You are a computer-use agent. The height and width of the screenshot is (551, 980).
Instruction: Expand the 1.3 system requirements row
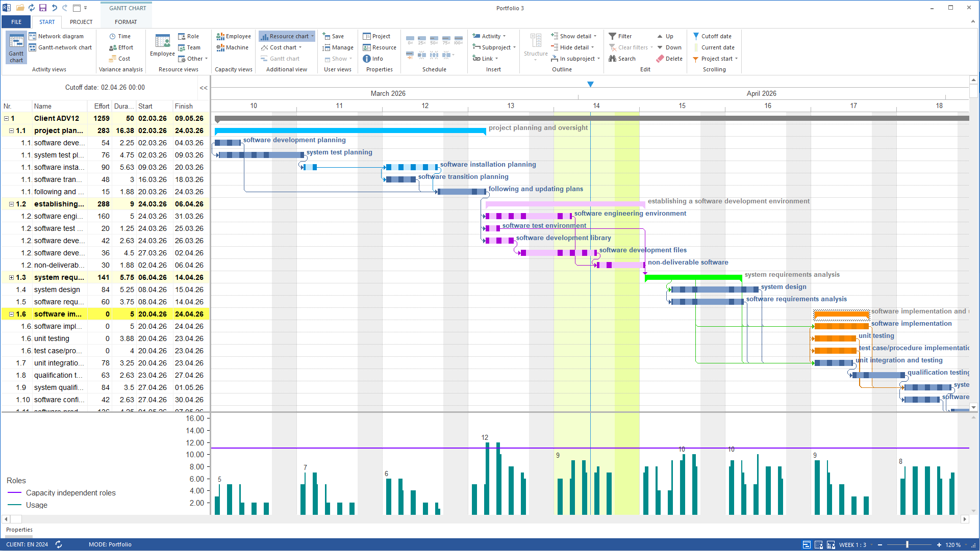pyautogui.click(x=11, y=277)
